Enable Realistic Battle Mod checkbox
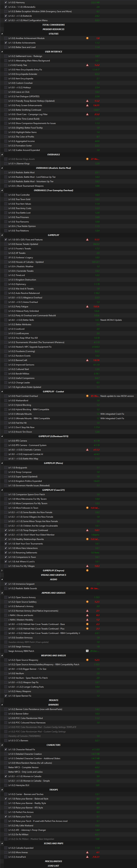 6,173
